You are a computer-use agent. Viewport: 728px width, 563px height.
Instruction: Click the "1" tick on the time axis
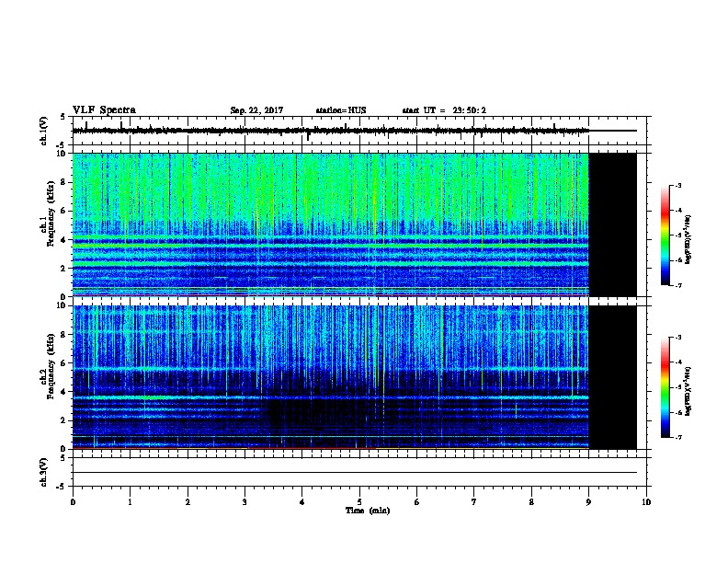click(x=130, y=502)
